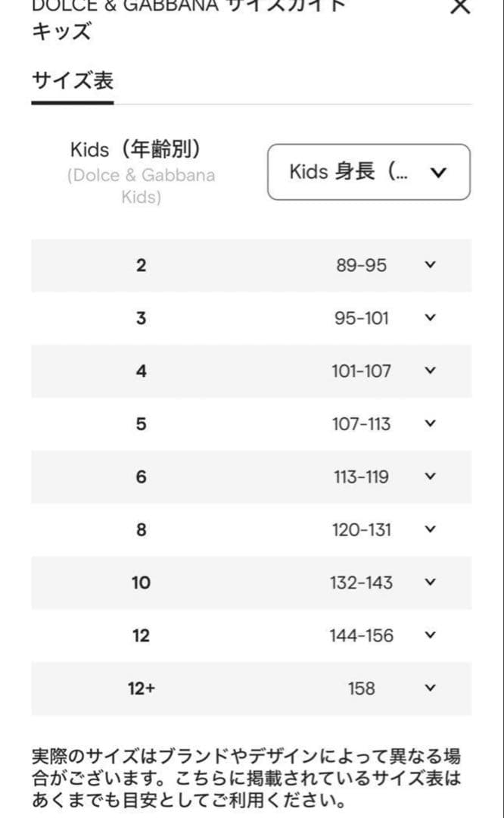Expand the 12+ row at the table bottom

point(430,688)
